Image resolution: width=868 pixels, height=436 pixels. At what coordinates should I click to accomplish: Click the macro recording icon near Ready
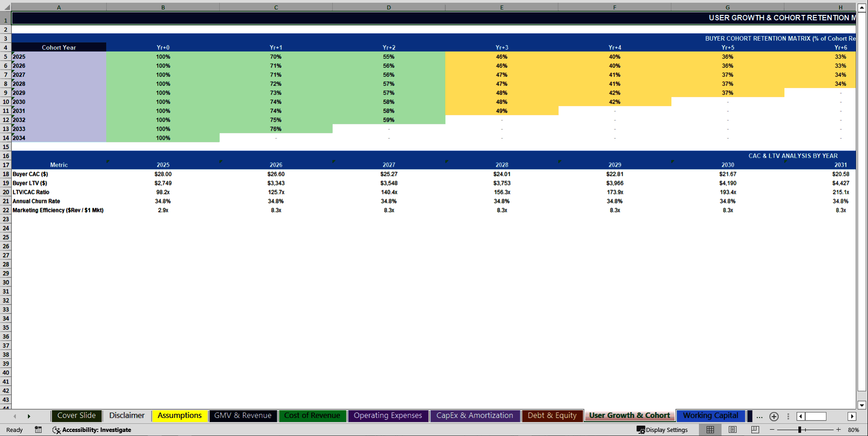pos(38,430)
